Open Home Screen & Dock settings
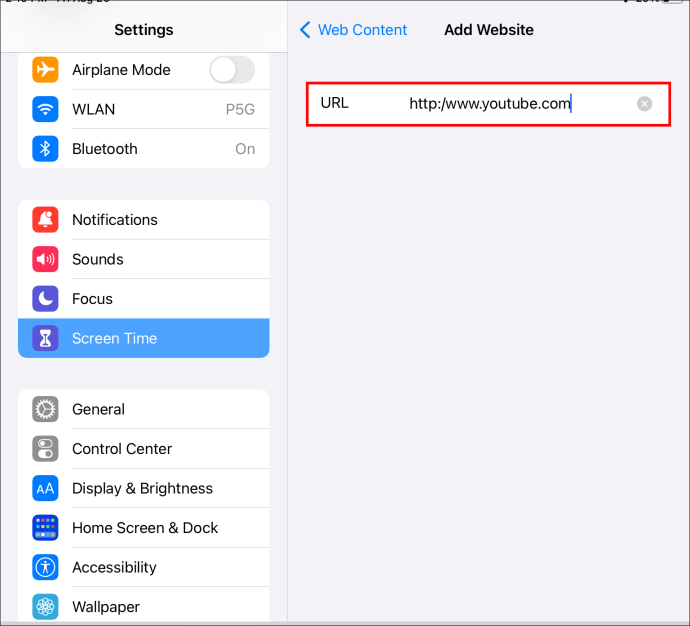 tap(145, 528)
